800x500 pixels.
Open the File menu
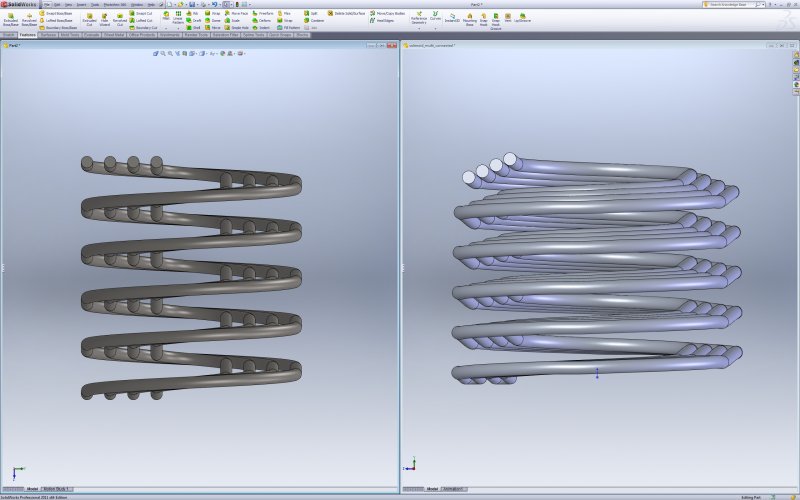pyautogui.click(x=46, y=5)
